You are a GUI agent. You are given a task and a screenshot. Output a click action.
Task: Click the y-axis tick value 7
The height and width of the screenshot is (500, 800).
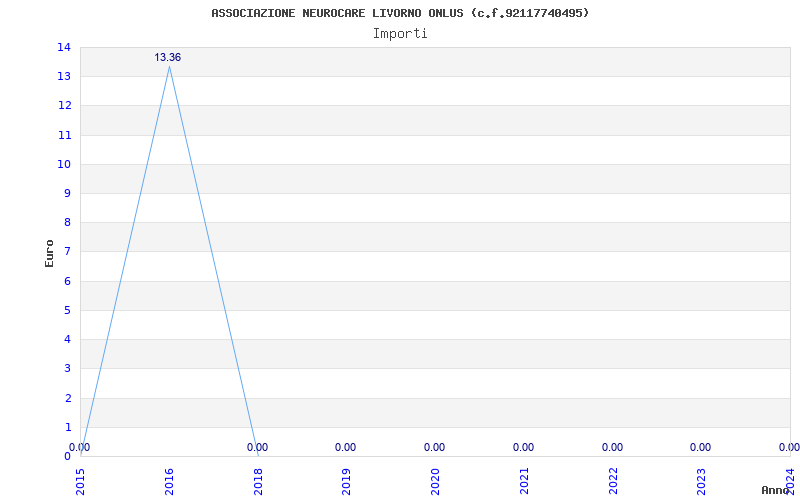68,252
